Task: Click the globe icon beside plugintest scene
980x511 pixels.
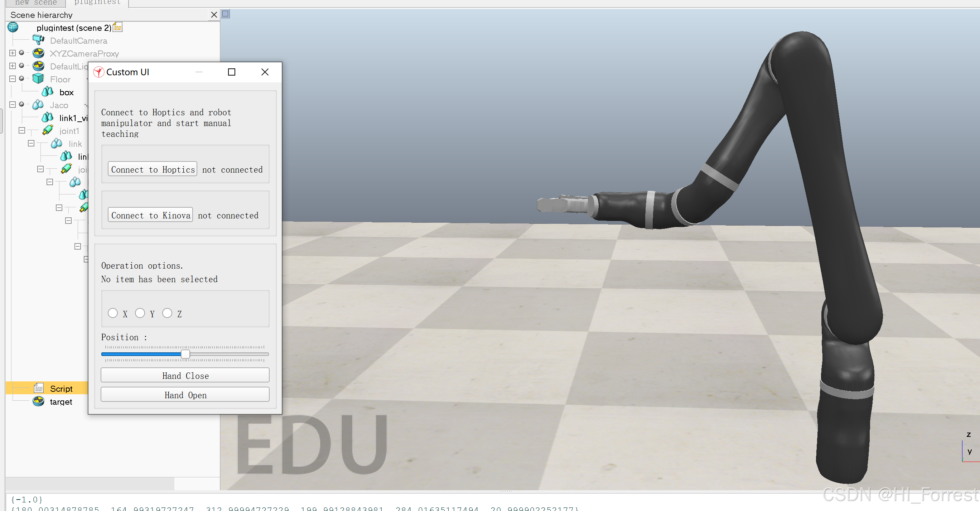Action: (x=13, y=28)
